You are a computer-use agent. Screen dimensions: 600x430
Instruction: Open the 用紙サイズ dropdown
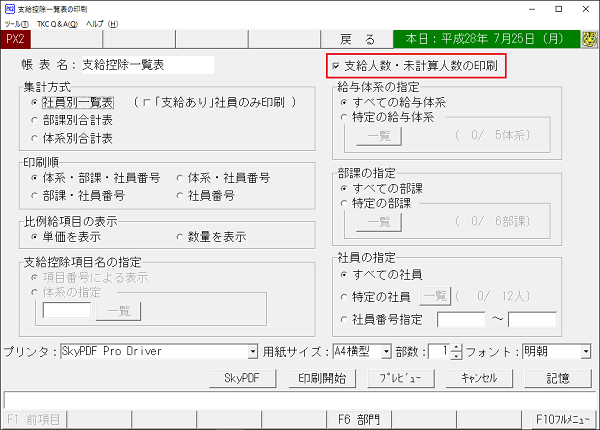386,351
